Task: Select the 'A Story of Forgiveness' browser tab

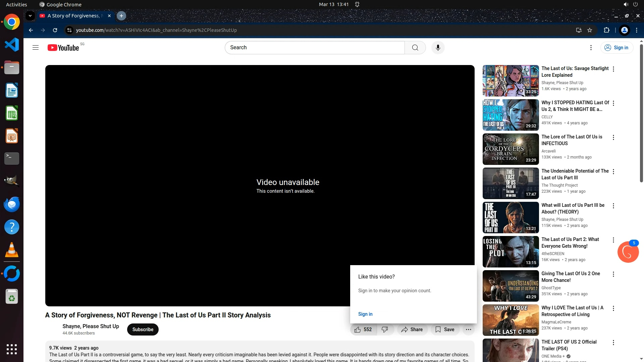Action: [74, 16]
